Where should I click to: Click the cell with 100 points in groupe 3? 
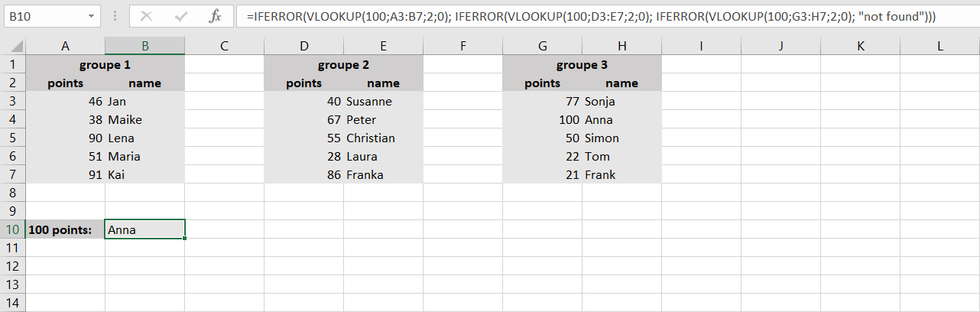coord(542,120)
